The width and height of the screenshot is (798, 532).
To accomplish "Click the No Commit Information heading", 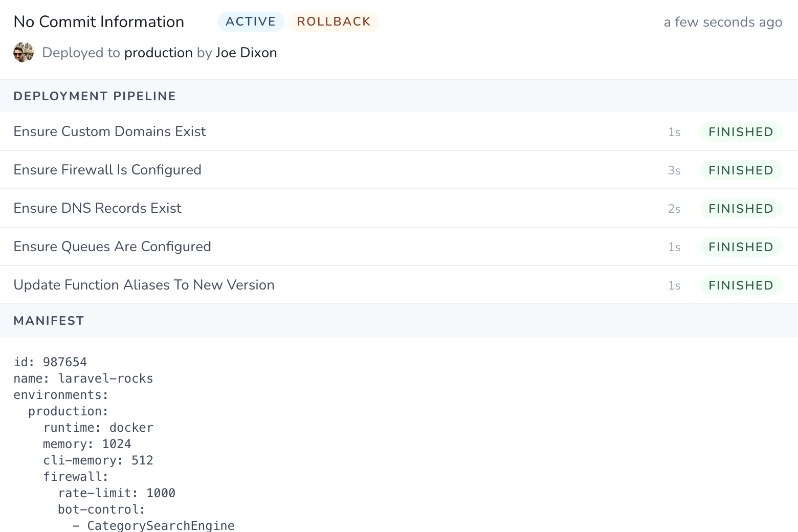I will pos(99,22).
